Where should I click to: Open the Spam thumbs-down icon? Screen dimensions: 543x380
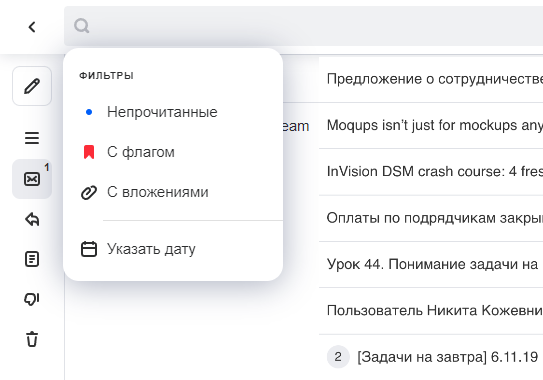(32, 299)
